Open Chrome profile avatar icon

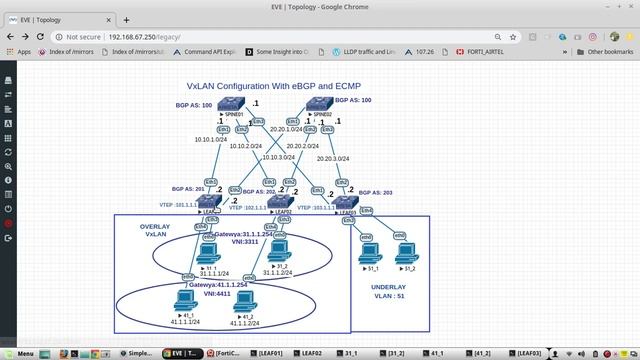coord(614,37)
